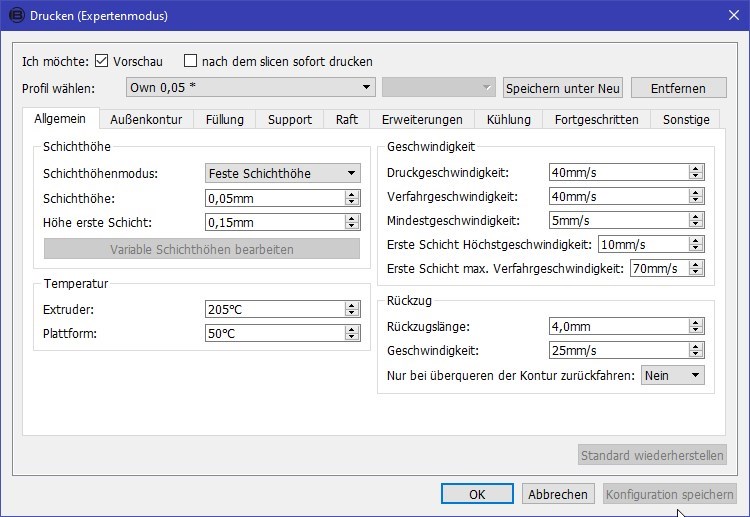Open the Kühlung tab
750x517 pixels.
(x=508, y=119)
